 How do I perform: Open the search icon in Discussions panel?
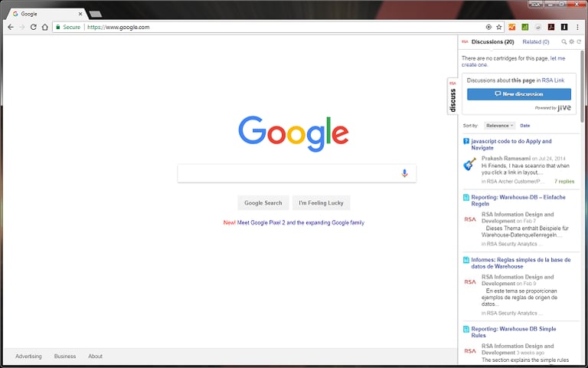[563, 41]
